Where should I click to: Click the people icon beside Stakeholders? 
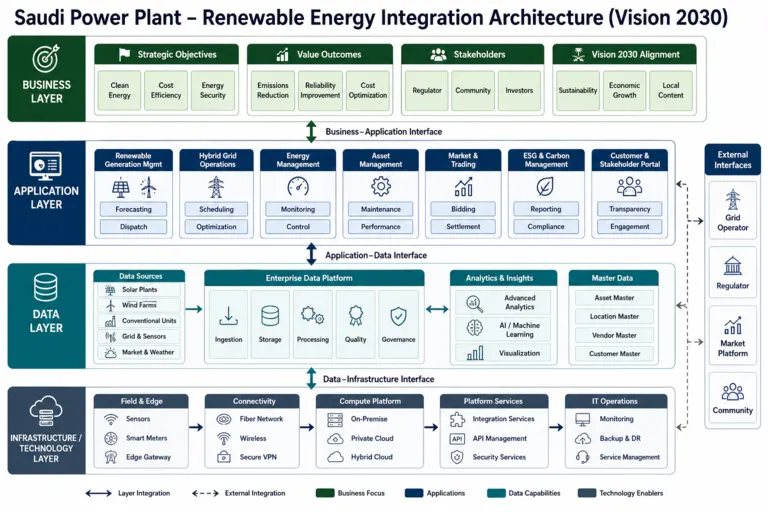(x=438, y=54)
